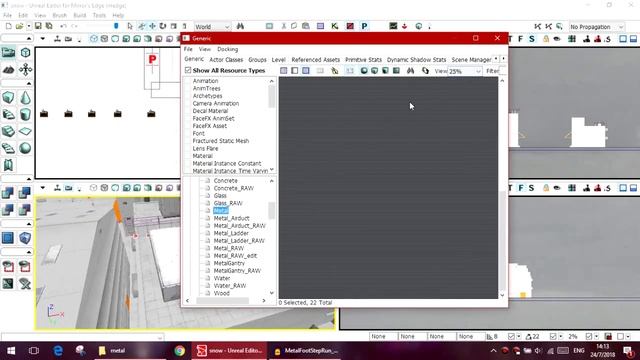Viewport: 640px width, 360px height.
Task: Create a new level with the New icon
Action: [9, 26]
